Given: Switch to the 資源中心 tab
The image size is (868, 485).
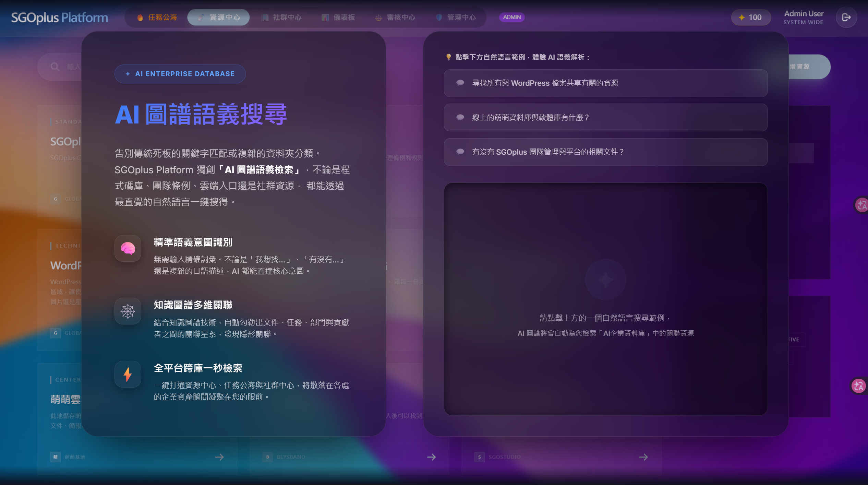Looking at the screenshot, I should click(x=218, y=17).
